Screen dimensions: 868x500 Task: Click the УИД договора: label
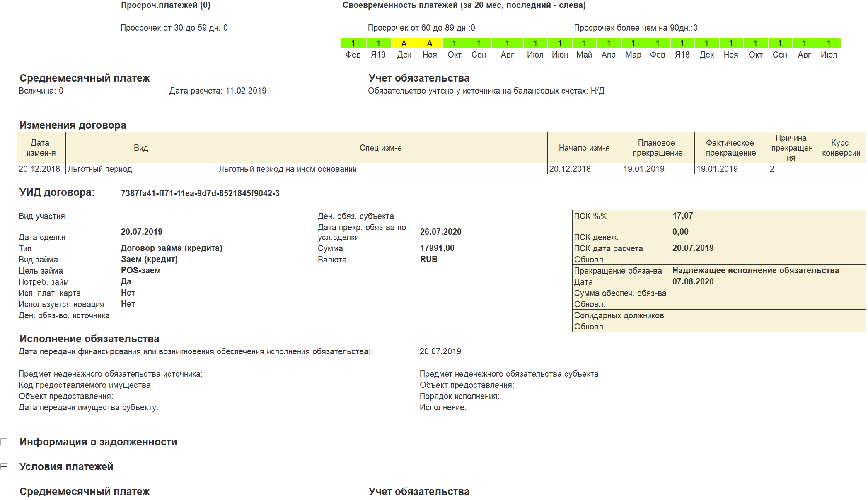pos(57,192)
